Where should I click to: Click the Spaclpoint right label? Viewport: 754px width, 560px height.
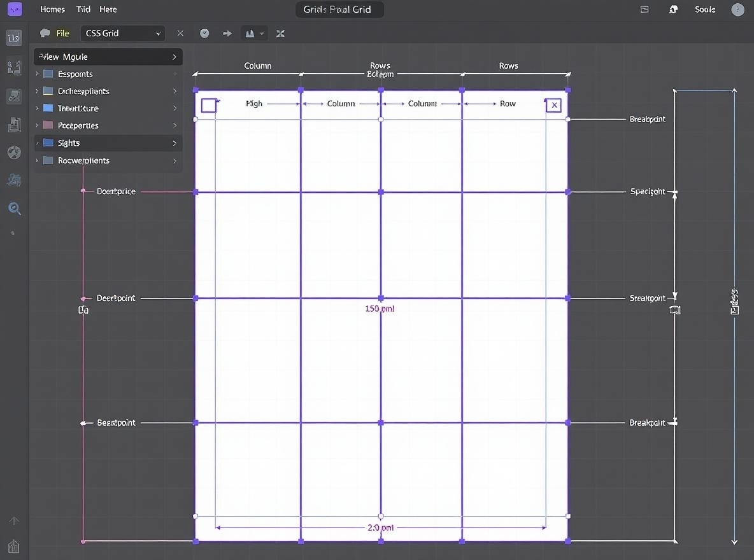tap(647, 192)
